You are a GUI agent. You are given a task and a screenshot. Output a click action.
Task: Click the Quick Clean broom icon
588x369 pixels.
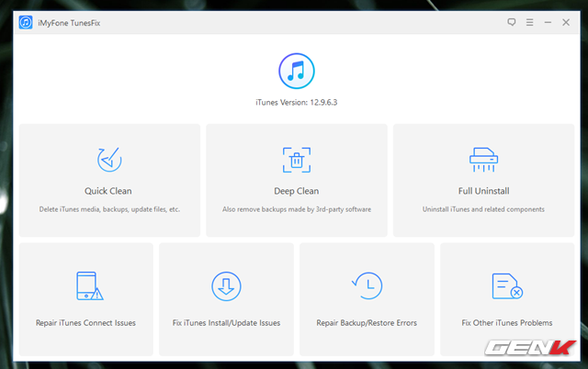[x=109, y=160]
